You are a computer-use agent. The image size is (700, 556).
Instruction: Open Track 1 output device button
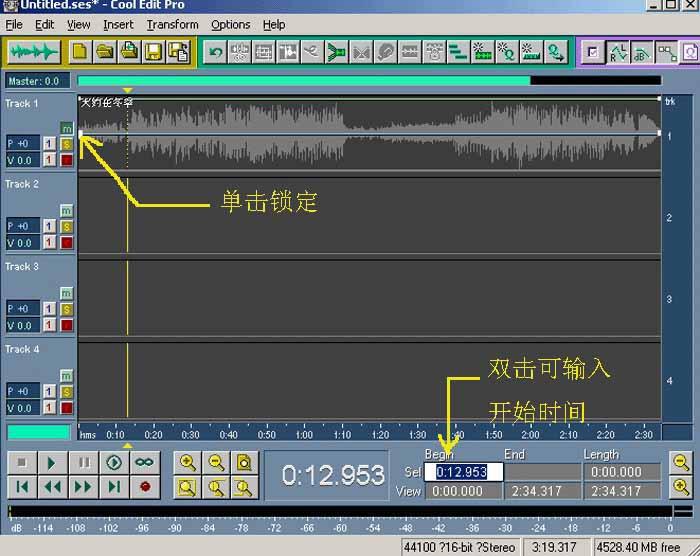[x=49, y=143]
